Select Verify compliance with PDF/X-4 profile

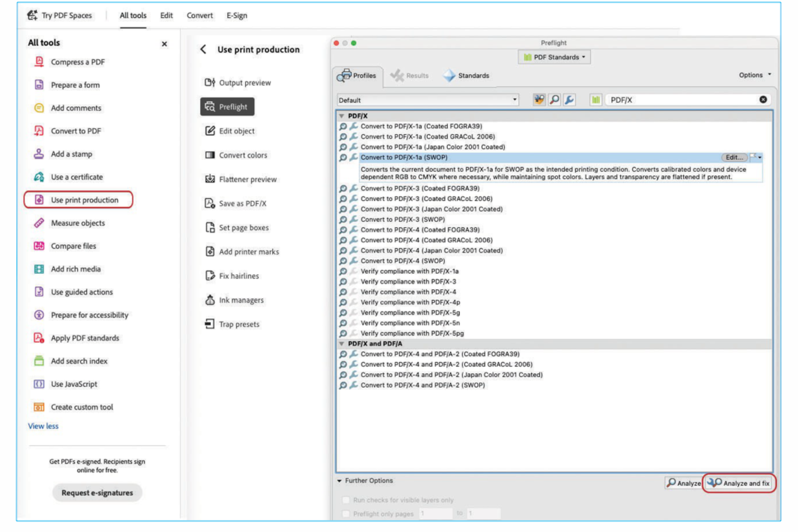click(x=408, y=292)
